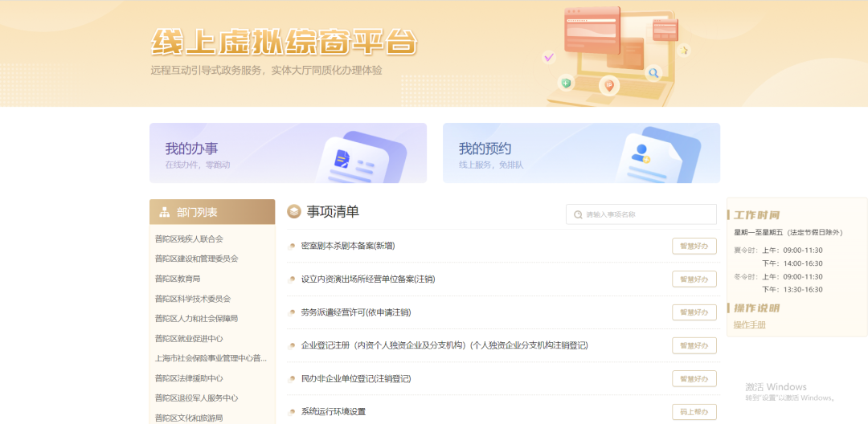Click the search magnifier icon in 事项清单
868x424 pixels.
coord(578,214)
